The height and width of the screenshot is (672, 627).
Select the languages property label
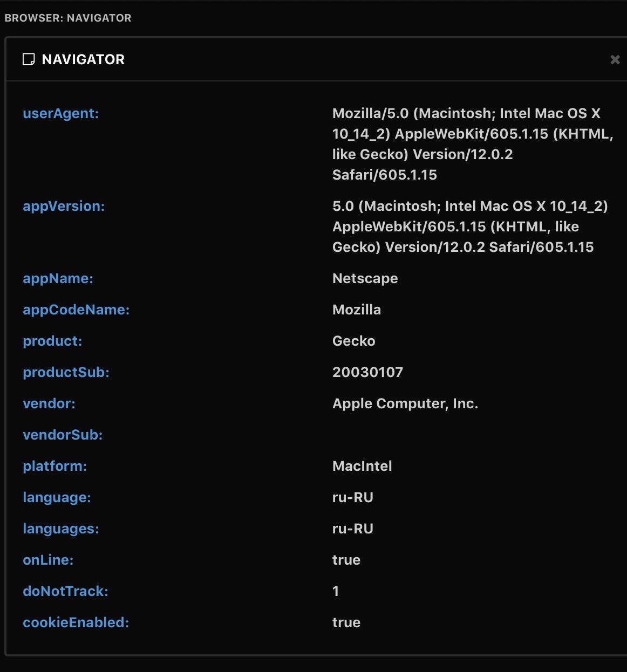coord(61,529)
